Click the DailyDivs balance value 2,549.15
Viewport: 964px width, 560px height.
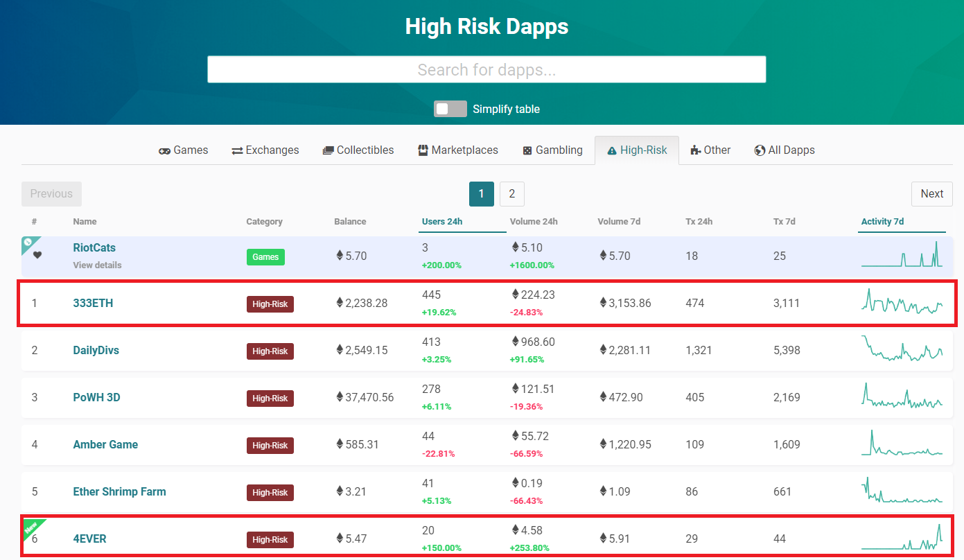[362, 350]
